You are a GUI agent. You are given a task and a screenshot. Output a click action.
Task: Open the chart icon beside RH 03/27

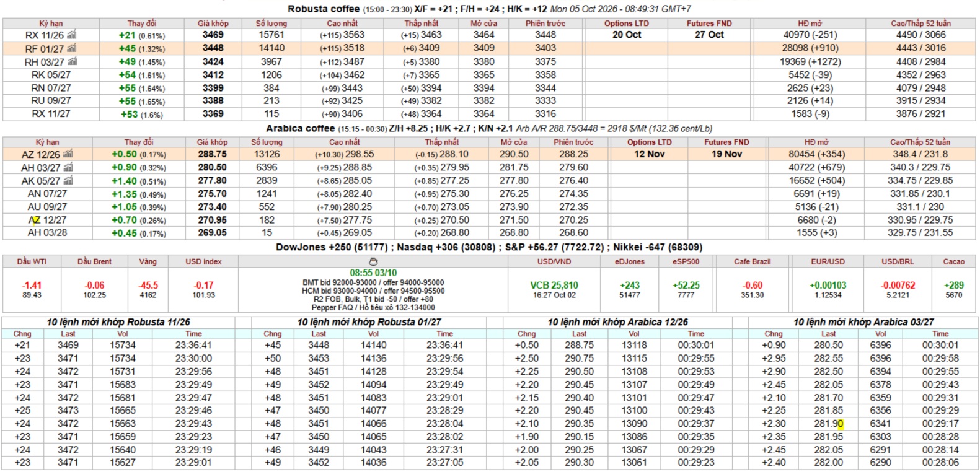tap(72, 61)
